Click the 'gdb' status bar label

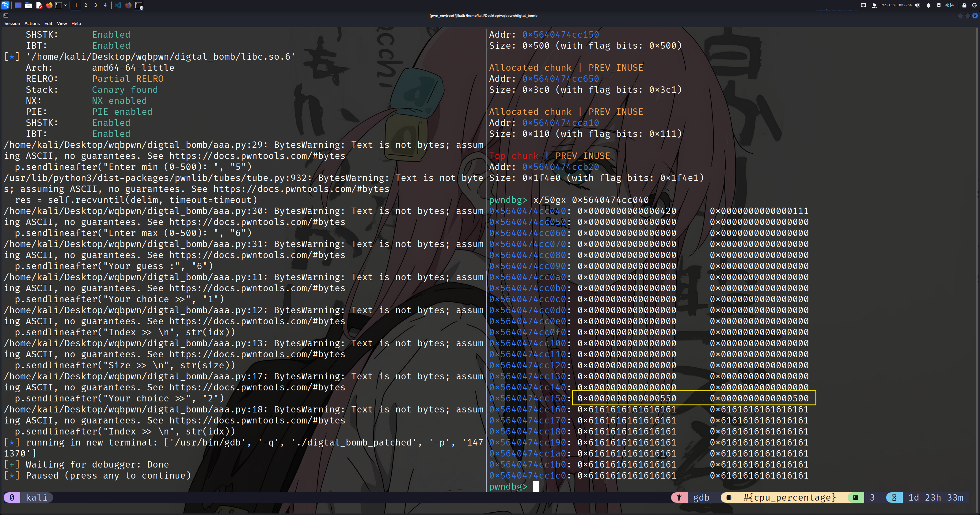coord(701,498)
